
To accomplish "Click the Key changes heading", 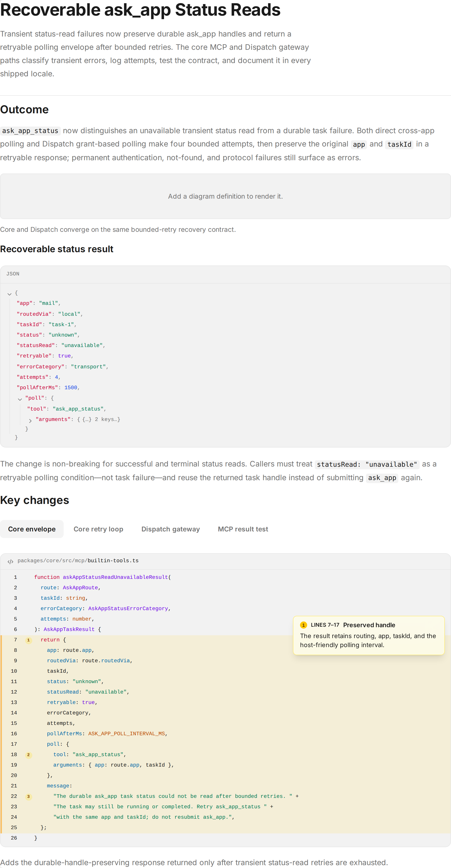I will (x=34, y=500).
